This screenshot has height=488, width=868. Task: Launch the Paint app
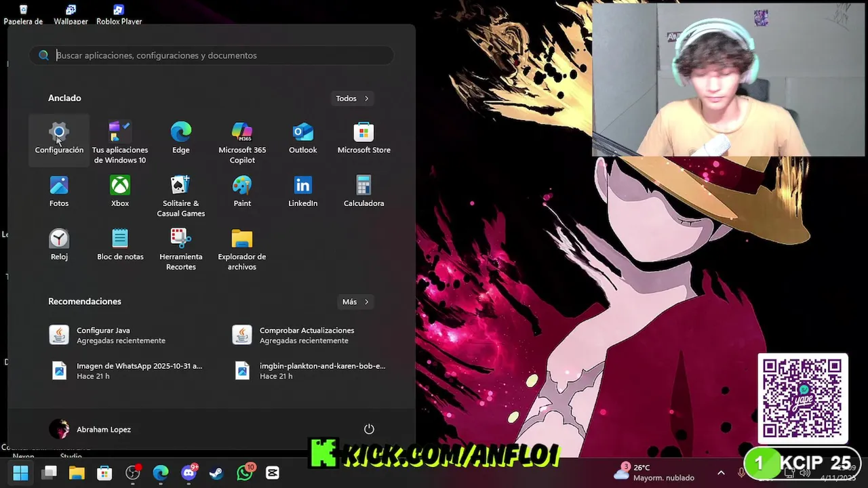(x=242, y=192)
